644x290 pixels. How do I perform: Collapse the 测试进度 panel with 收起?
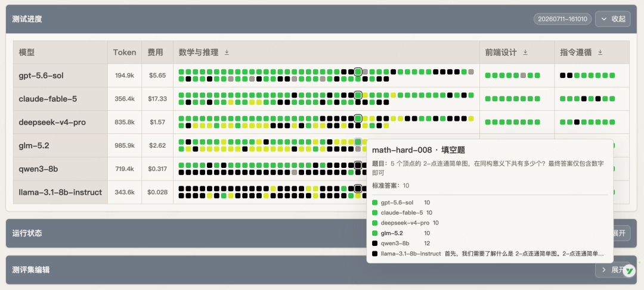tap(613, 19)
